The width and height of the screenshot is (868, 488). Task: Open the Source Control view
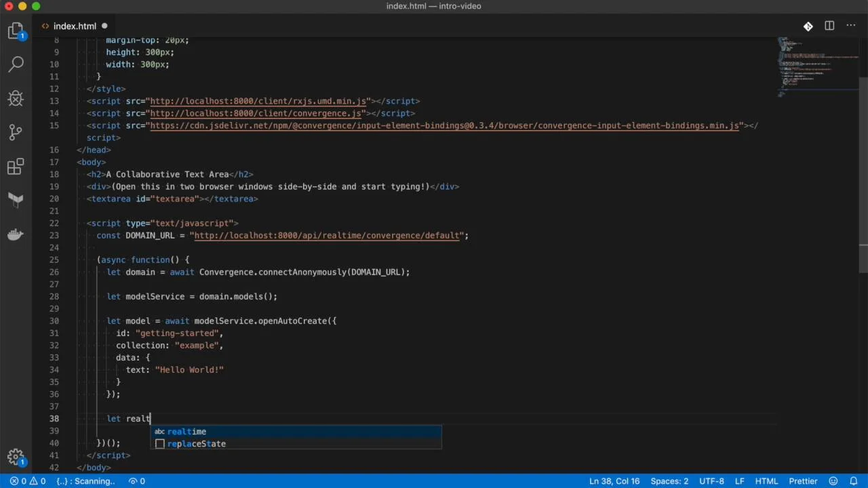pyautogui.click(x=16, y=132)
